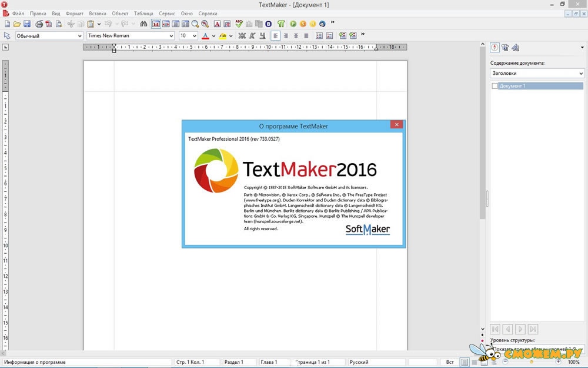Select the magnifying glass zoom tool
The height and width of the screenshot is (368, 588).
coord(195,24)
